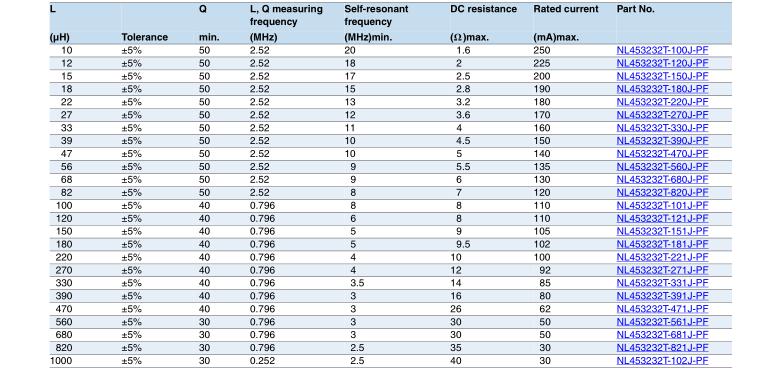Open the NL453232T-100J-PF part link
The width and height of the screenshot is (784, 372).
coord(662,50)
